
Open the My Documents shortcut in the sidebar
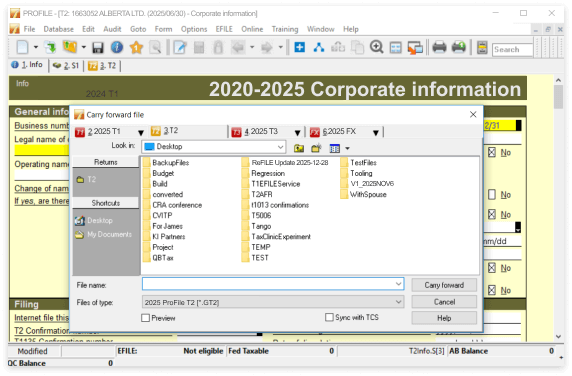coord(103,234)
